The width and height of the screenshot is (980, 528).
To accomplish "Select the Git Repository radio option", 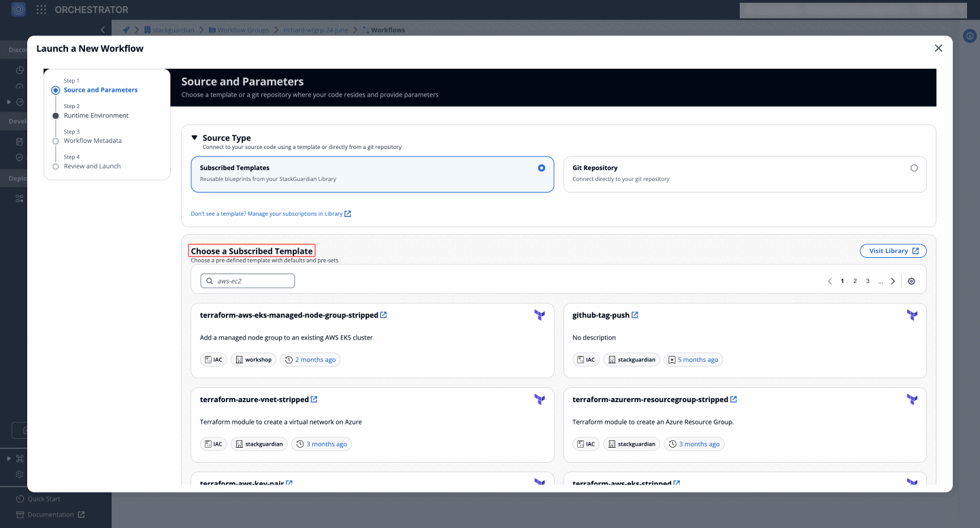I will [x=913, y=168].
